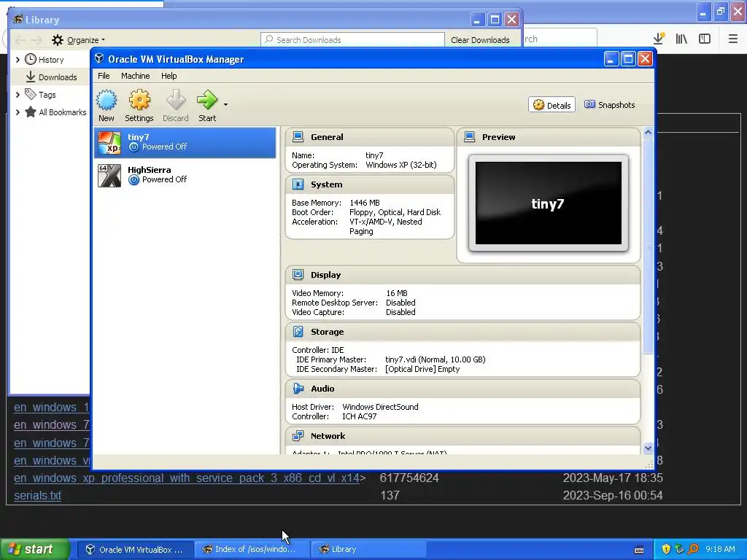Viewport: 747px width, 560px height.
Task: Click History clock icon in Library
Action: pos(31,59)
